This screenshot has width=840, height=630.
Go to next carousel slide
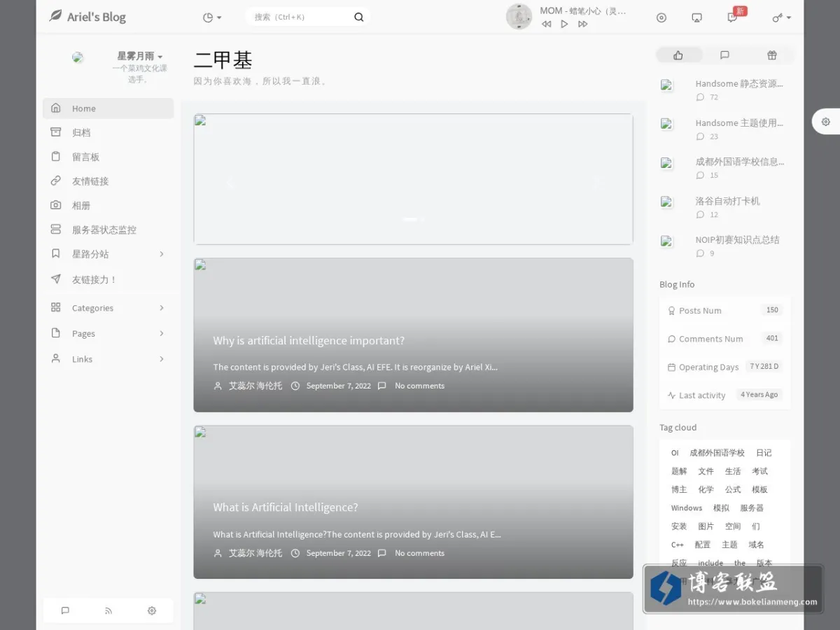598,183
